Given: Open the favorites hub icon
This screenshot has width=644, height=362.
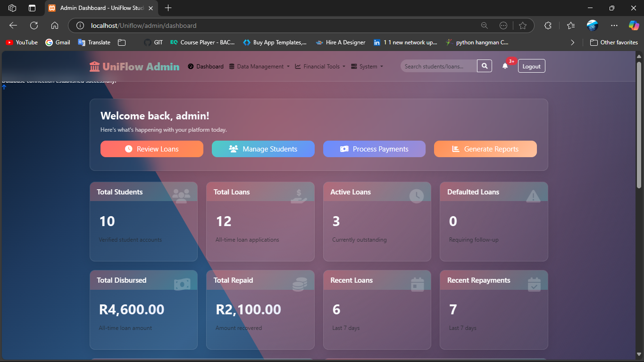Looking at the screenshot, I should 571,25.
